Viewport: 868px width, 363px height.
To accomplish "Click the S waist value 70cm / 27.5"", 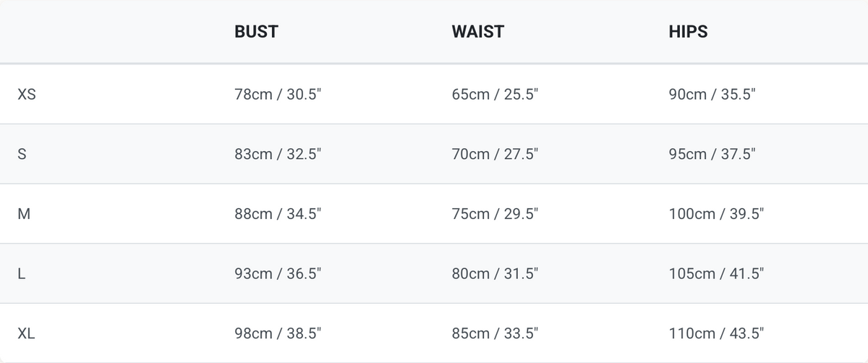I will click(495, 154).
